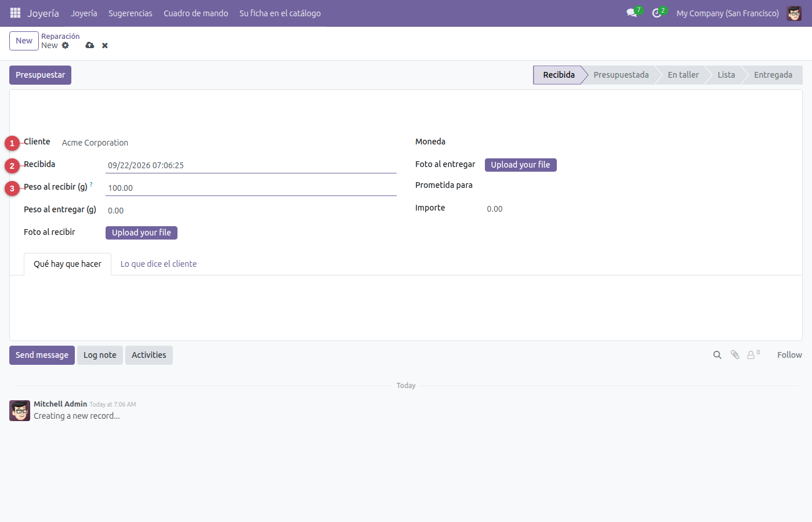
Task: Open the Cuadro de mando menu
Action: [x=196, y=13]
